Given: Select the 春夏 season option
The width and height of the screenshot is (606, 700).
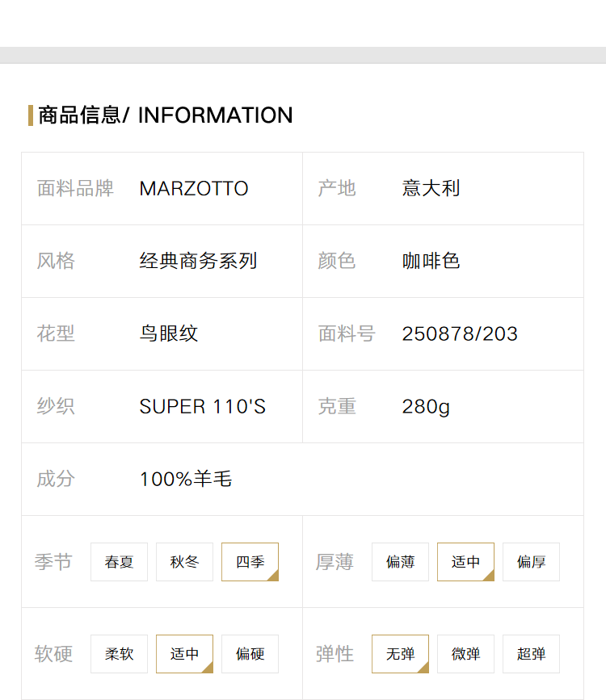Looking at the screenshot, I should pyautogui.click(x=119, y=562).
